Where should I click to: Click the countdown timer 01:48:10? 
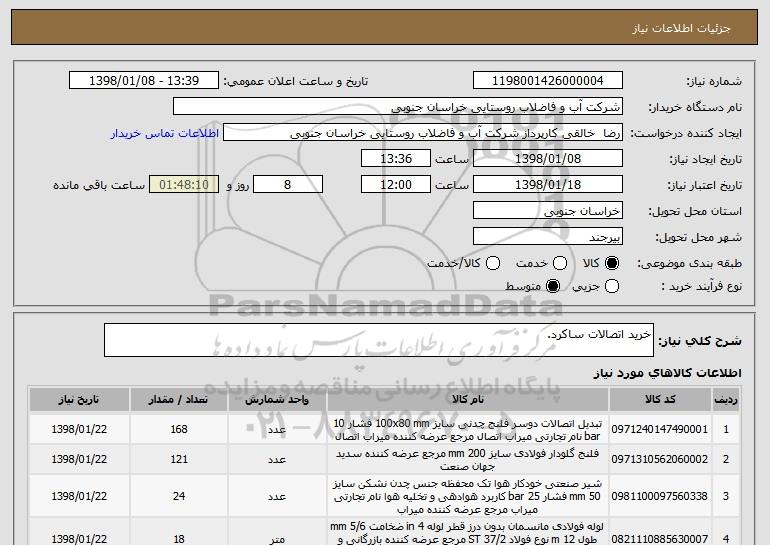[x=184, y=185]
